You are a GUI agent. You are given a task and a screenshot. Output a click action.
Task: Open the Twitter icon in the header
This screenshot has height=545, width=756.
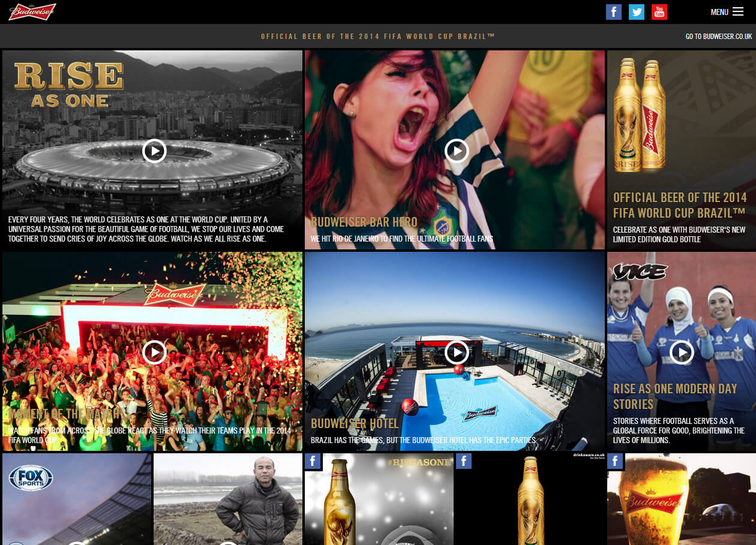pyautogui.click(x=636, y=12)
